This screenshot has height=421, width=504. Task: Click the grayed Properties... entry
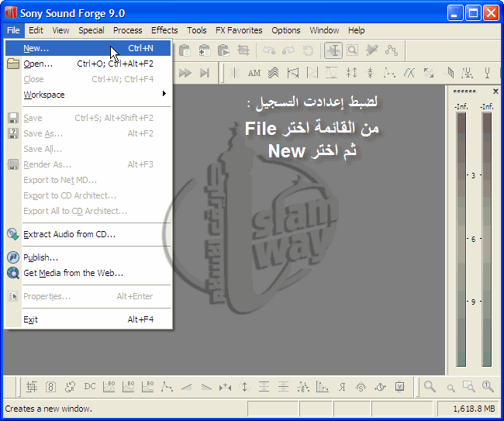coord(88,296)
